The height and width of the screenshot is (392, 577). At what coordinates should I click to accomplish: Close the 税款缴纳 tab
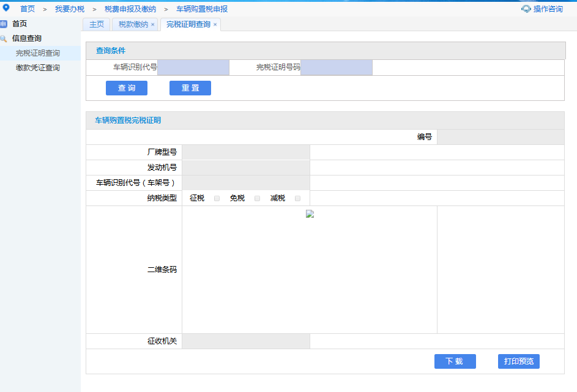153,24
